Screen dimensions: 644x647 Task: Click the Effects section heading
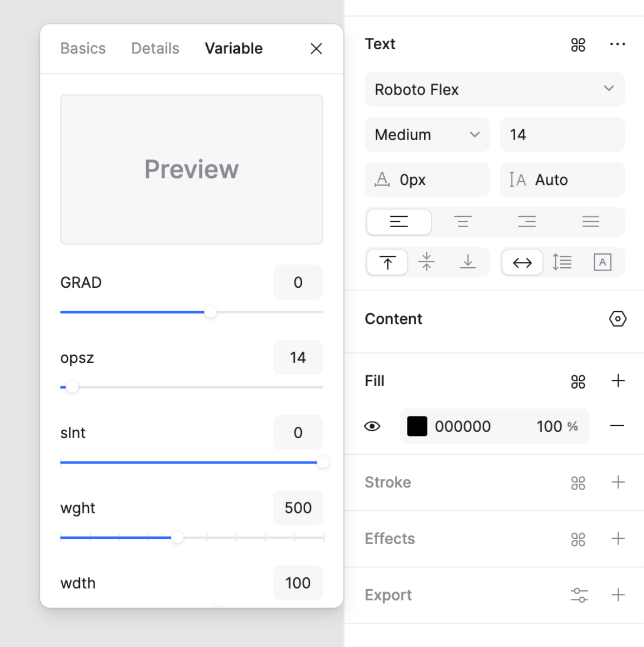pyautogui.click(x=390, y=538)
